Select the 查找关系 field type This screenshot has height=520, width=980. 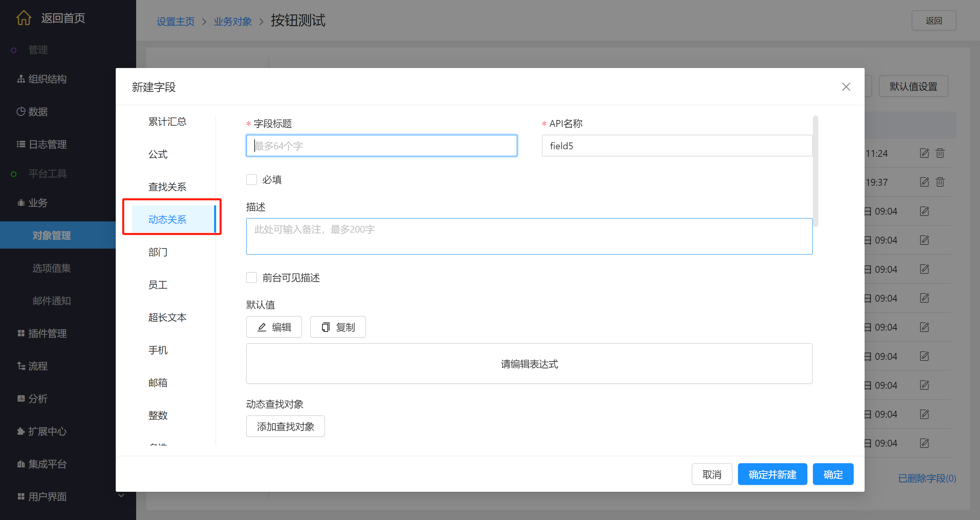(x=167, y=187)
